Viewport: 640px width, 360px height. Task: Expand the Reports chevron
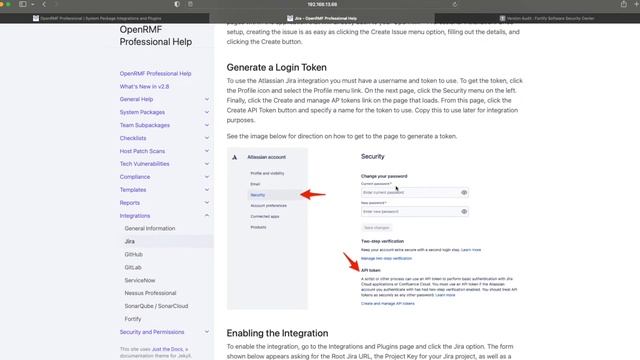click(207, 202)
